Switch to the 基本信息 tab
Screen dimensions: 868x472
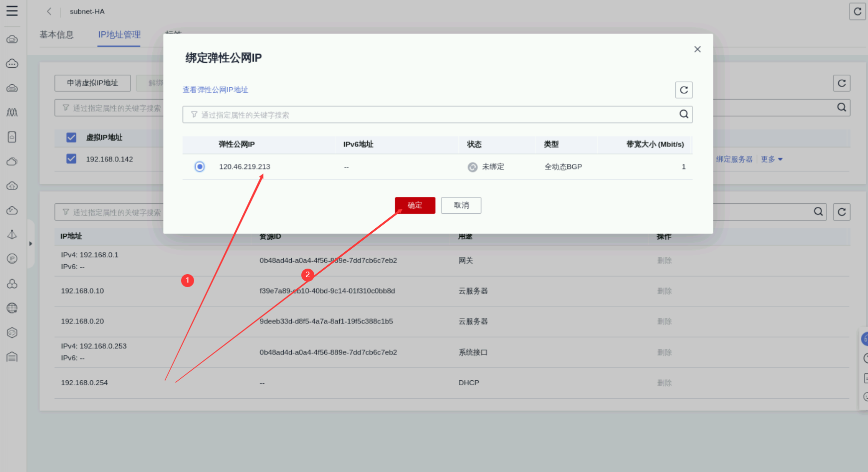[57, 35]
